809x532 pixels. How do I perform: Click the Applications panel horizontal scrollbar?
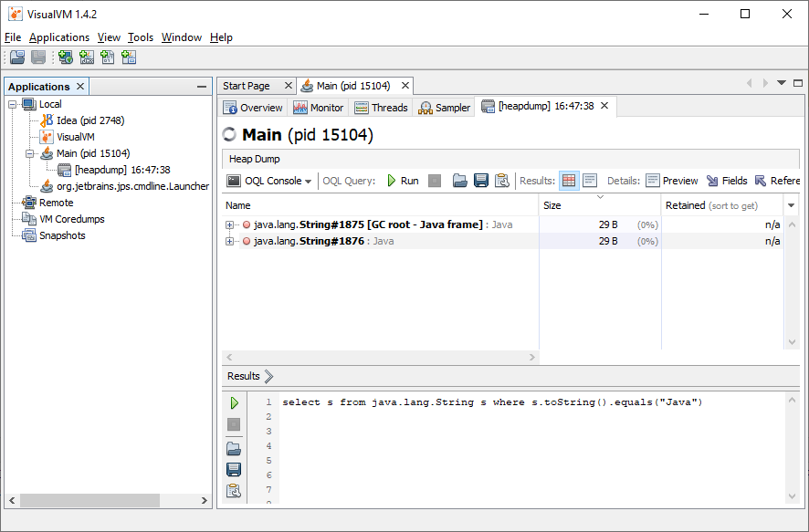[82, 500]
